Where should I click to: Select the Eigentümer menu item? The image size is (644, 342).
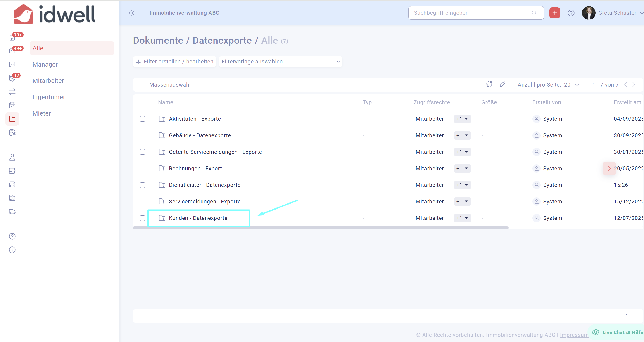tap(49, 97)
